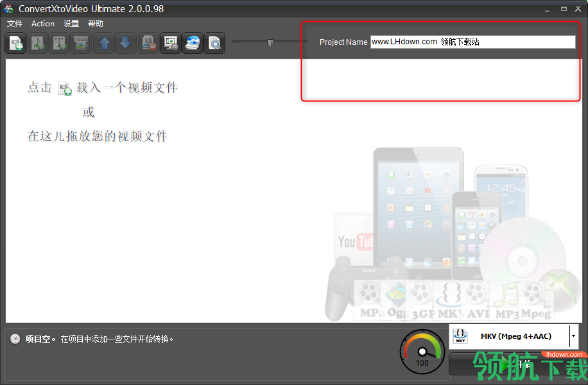Image resolution: width=588 pixels, height=385 pixels.
Task: Open the monitor with gear settings icon
Action: tap(171, 44)
